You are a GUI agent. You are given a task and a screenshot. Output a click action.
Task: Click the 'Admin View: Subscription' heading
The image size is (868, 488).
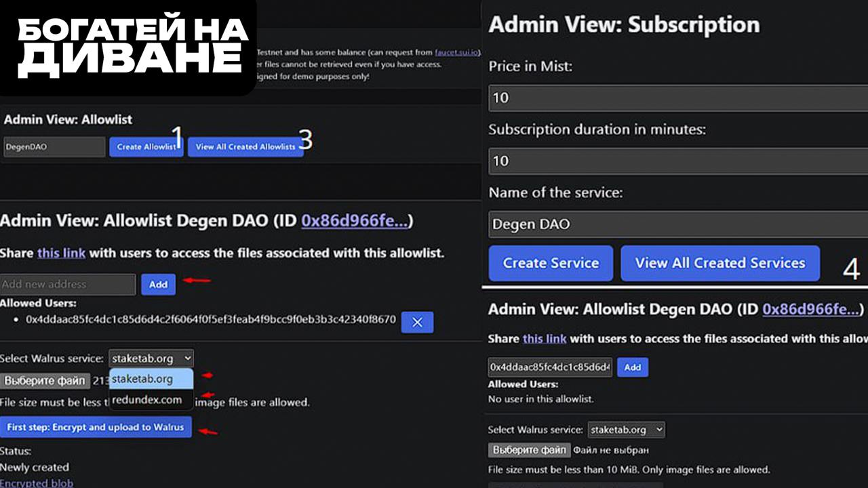(x=624, y=25)
